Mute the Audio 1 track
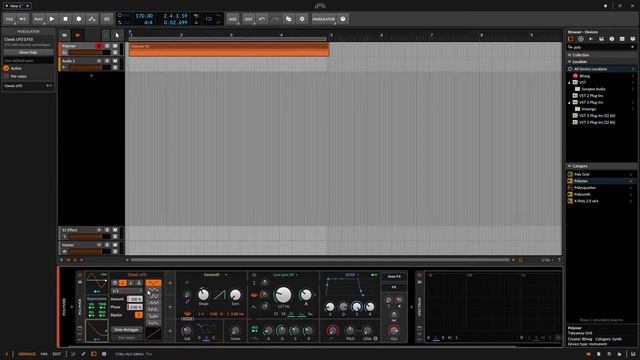The image size is (640, 360). tap(115, 61)
